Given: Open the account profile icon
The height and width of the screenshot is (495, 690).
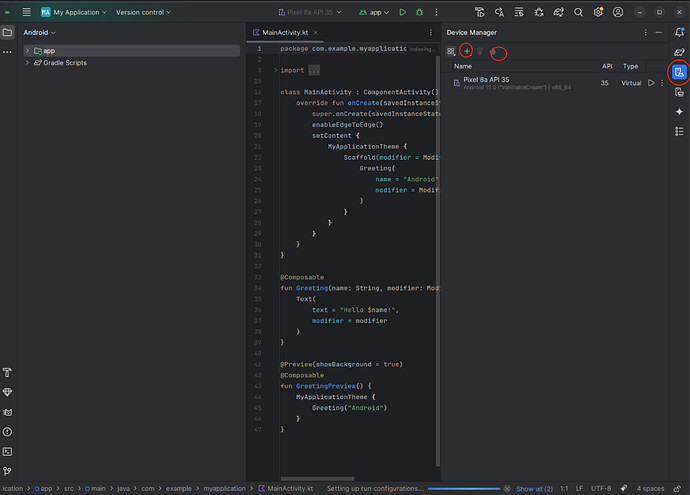Looking at the screenshot, I should click(618, 12).
